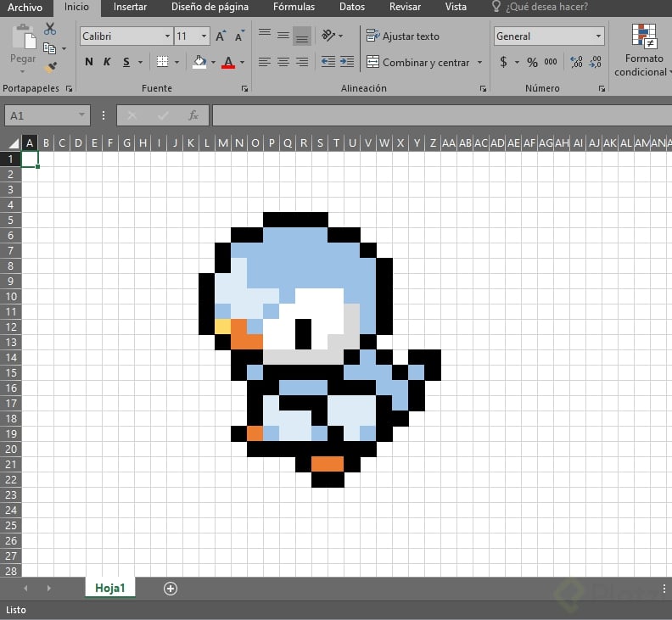The width and height of the screenshot is (672, 620).
Task: Apply the red font color
Action: (x=228, y=62)
